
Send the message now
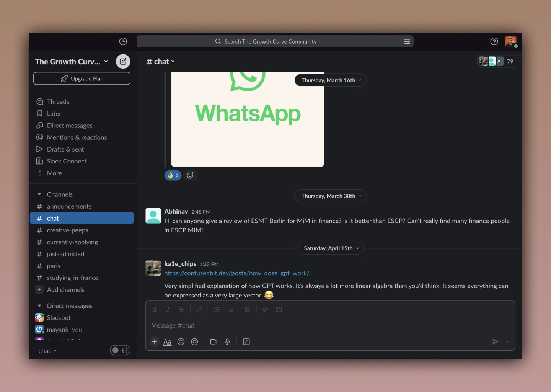[x=495, y=342]
